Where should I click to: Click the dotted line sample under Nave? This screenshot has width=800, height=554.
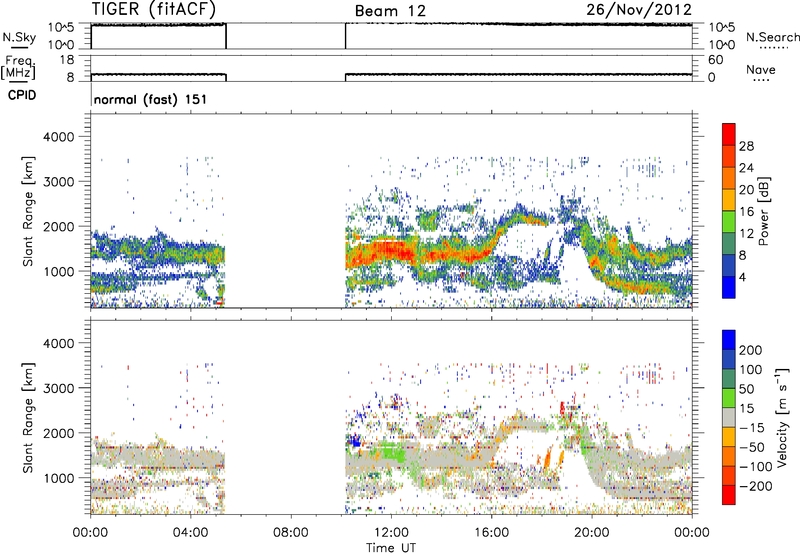(x=761, y=80)
